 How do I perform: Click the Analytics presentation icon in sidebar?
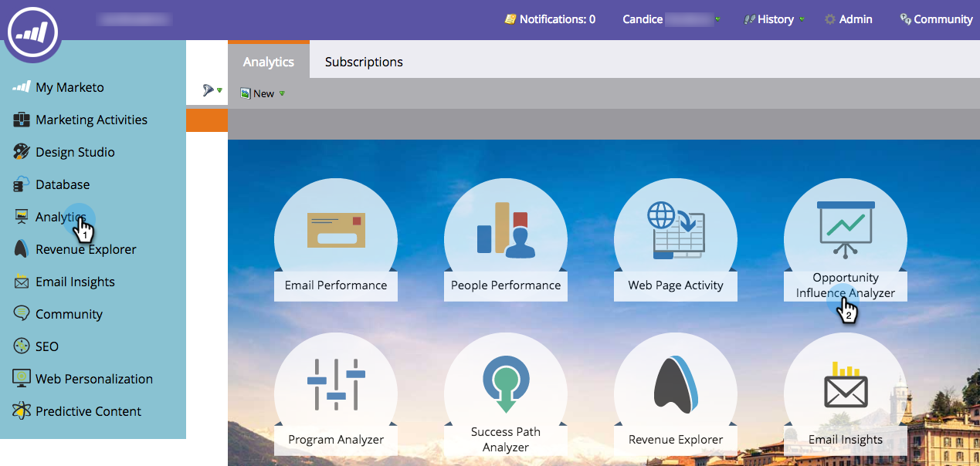point(22,217)
